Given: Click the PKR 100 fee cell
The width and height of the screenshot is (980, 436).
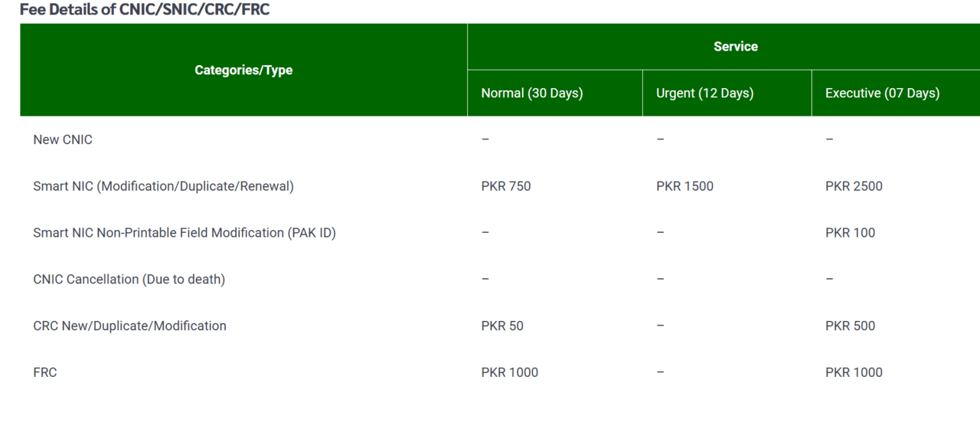Looking at the screenshot, I should pyautogui.click(x=850, y=233).
